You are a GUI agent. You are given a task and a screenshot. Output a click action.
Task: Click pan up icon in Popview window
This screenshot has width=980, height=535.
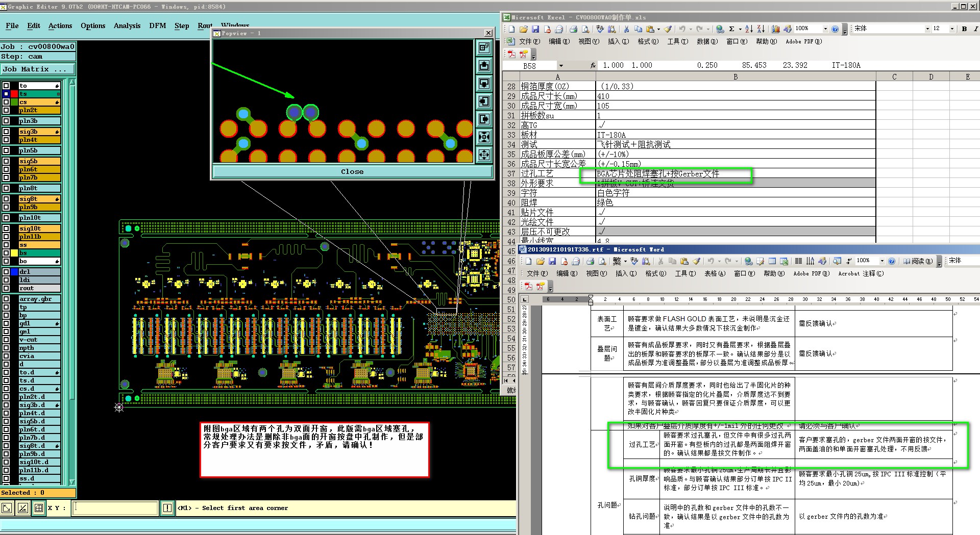[483, 65]
